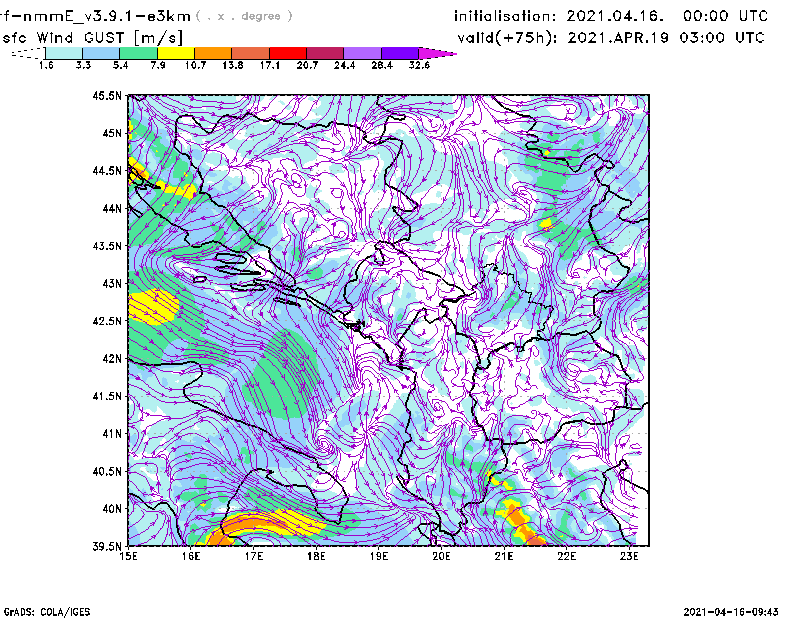This screenshot has width=800, height=618.
Task: Click the yellow 7.9–10.7 legend swatch
Action: click(176, 53)
